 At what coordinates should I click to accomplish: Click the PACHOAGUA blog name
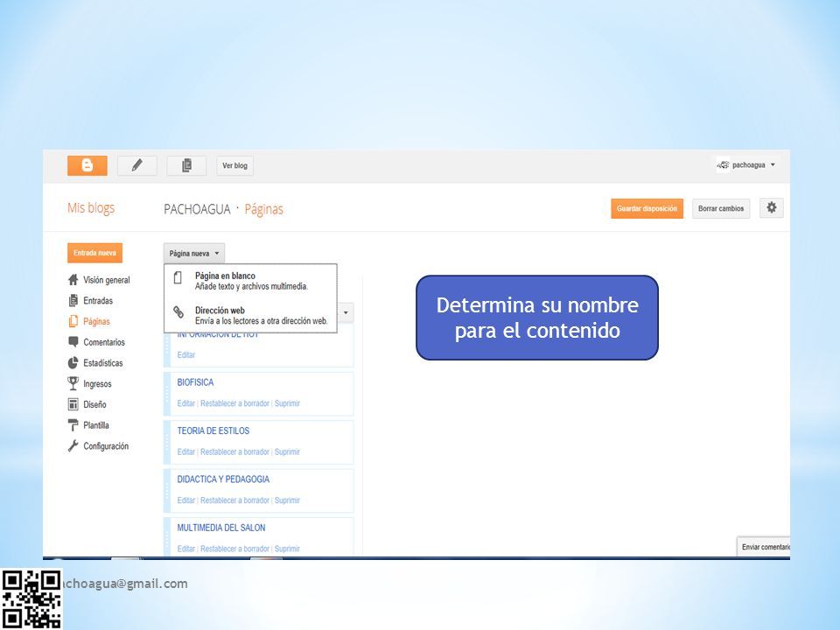(x=197, y=209)
